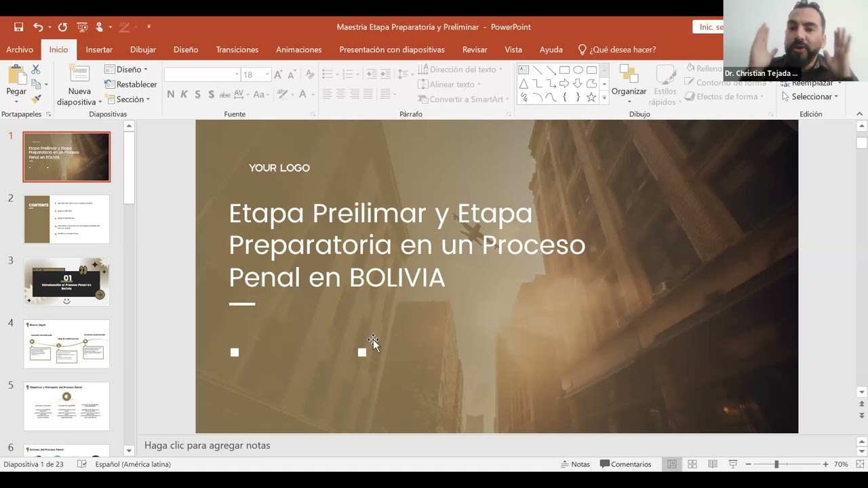Pick up formatting with the Format Painter brush
The height and width of the screenshot is (488, 868).
[x=36, y=99]
